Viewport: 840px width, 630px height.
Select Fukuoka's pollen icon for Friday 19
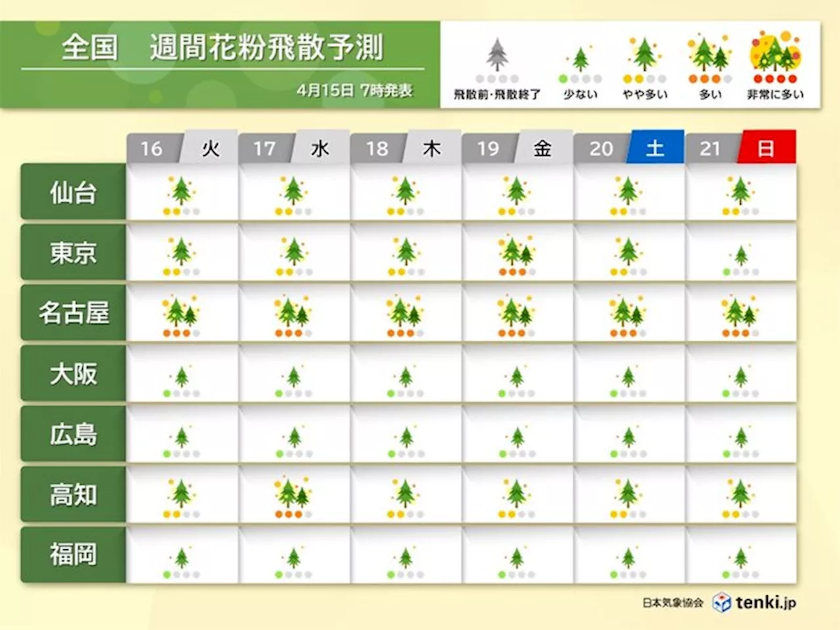coord(517,563)
